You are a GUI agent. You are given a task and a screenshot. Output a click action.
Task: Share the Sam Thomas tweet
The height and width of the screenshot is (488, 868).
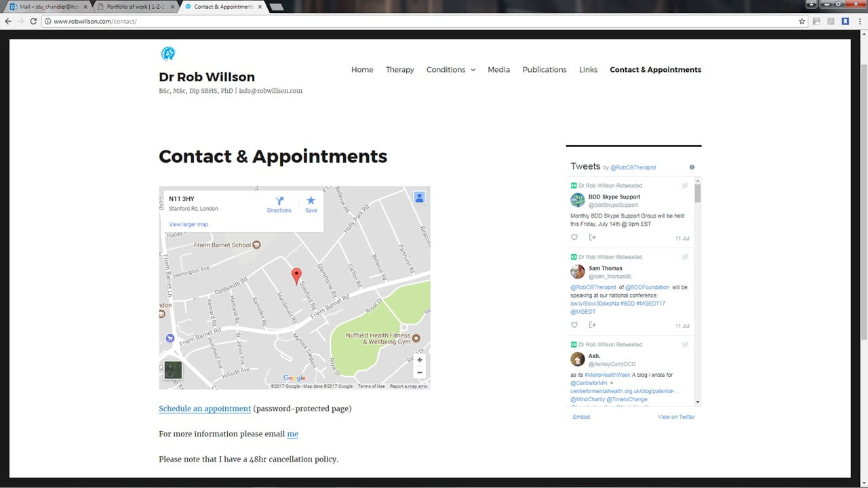(592, 325)
